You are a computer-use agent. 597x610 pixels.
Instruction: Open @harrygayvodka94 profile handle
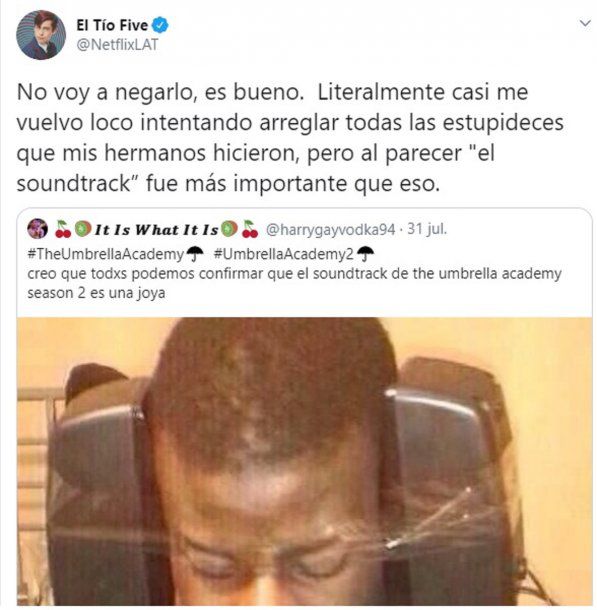click(331, 230)
